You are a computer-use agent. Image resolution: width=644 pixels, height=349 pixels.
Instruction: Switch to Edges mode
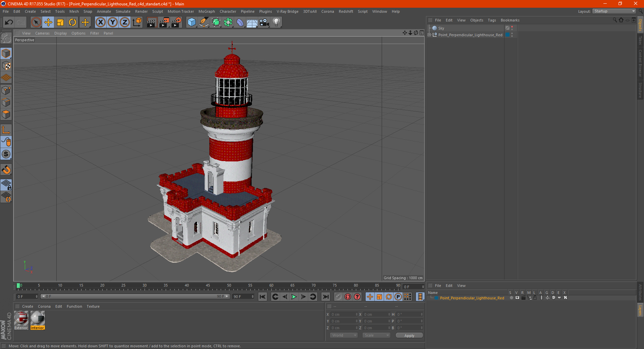coord(6,102)
